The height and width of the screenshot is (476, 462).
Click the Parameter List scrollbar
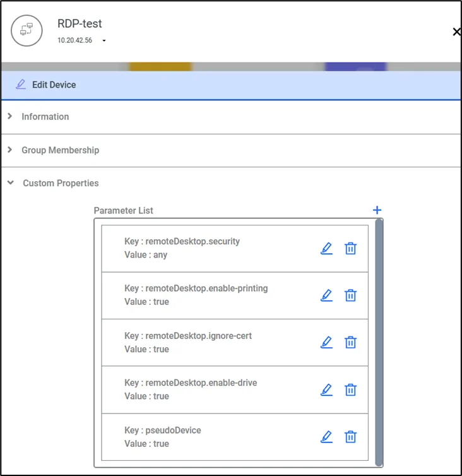coord(379,342)
